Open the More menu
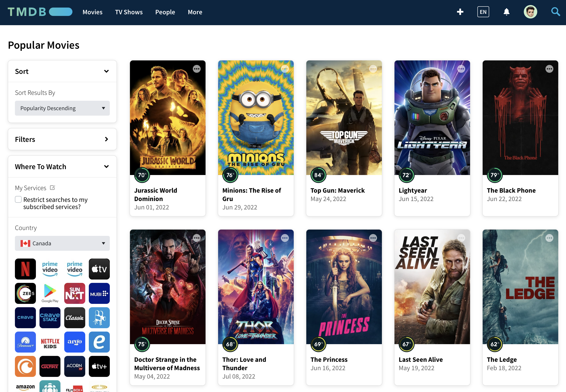This screenshot has height=392, width=566. [195, 12]
